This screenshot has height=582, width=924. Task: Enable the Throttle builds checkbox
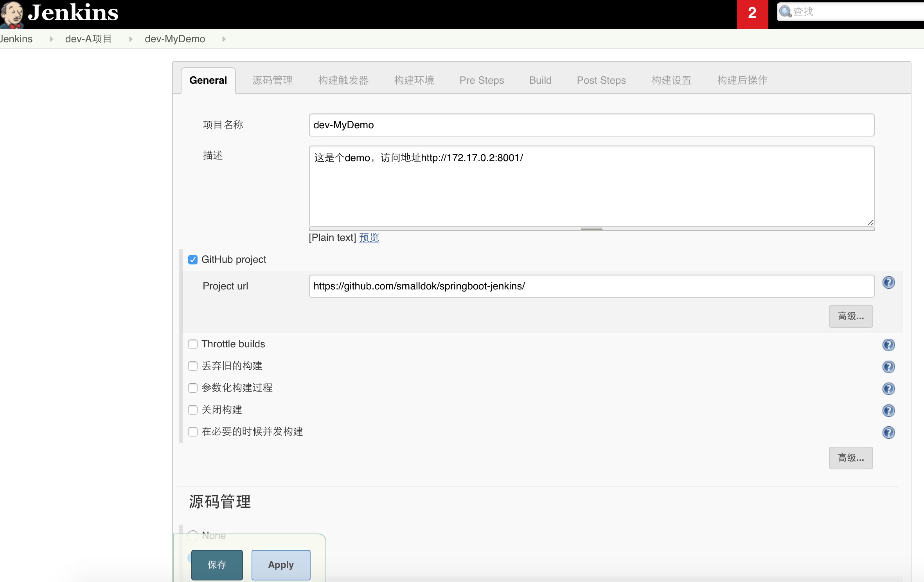click(193, 344)
